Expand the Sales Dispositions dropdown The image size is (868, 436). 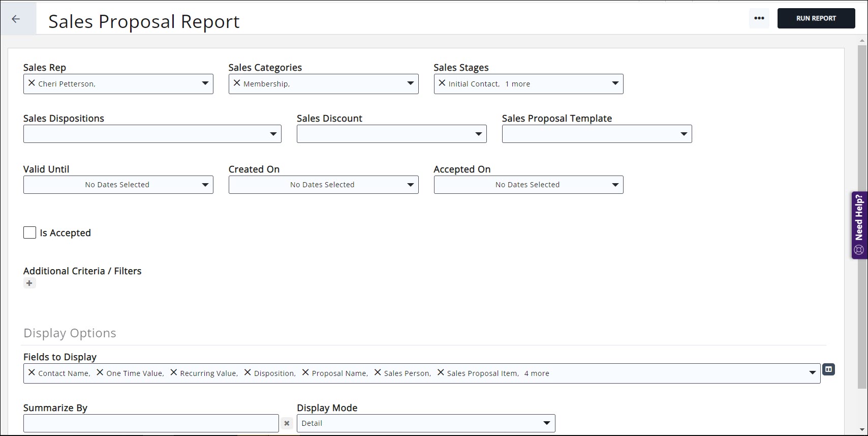tap(273, 134)
